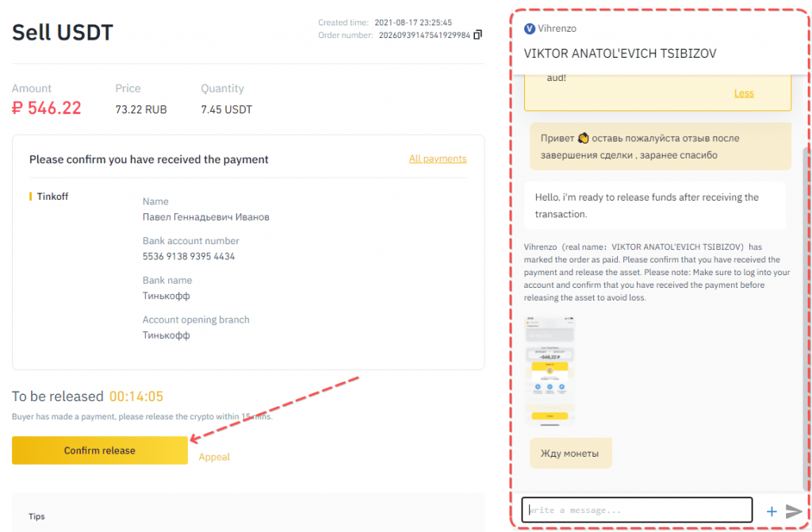812x532 pixels.
Task: Copy the order number with the copy icon
Action: (477, 35)
